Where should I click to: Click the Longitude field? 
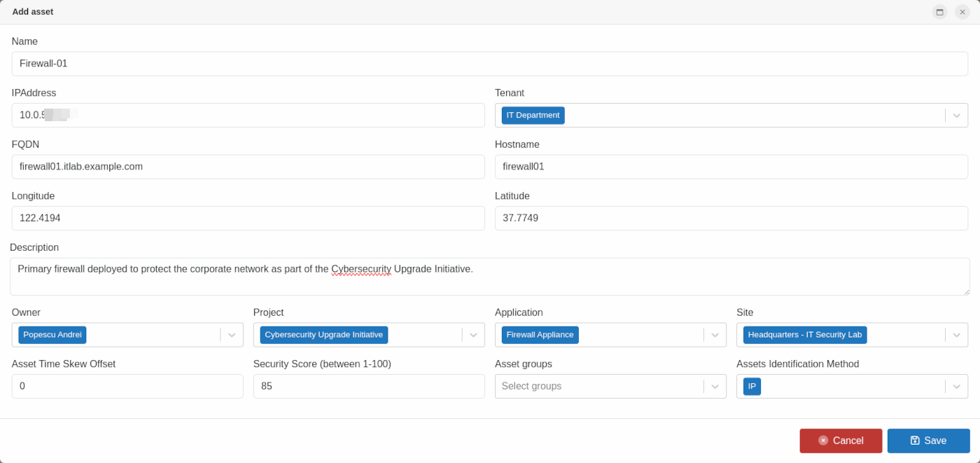(248, 219)
